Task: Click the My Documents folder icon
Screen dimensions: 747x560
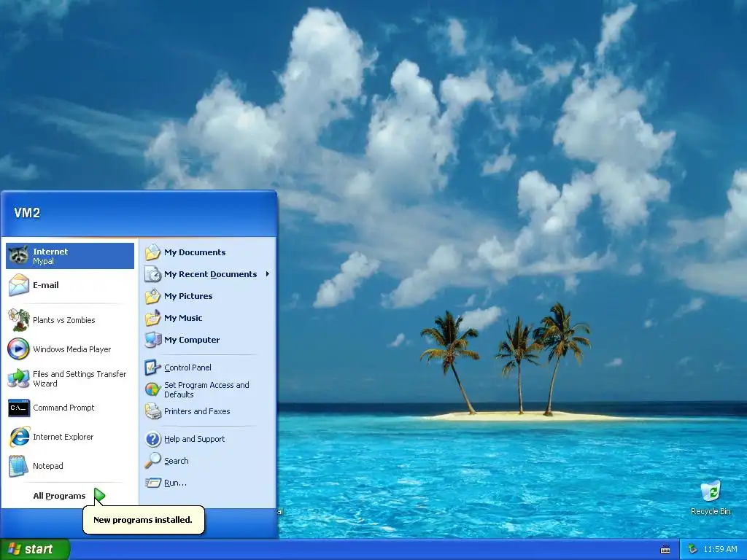Action: pos(153,252)
